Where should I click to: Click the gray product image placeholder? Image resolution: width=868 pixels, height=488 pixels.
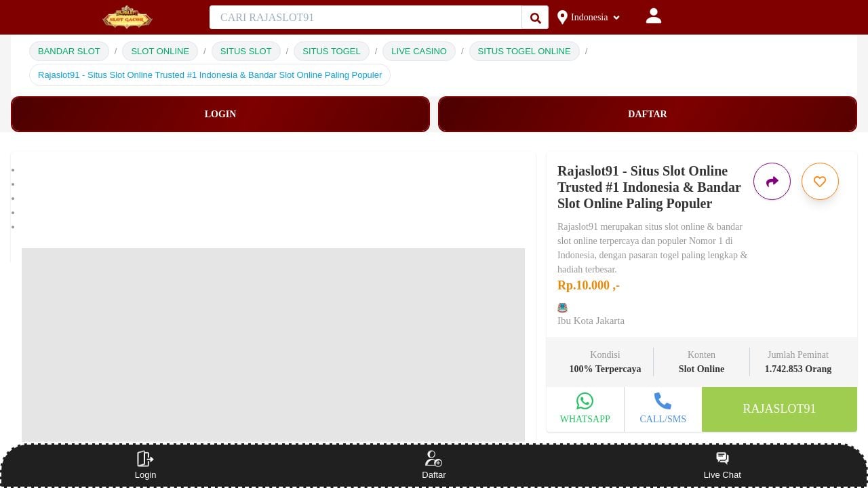tap(273, 346)
